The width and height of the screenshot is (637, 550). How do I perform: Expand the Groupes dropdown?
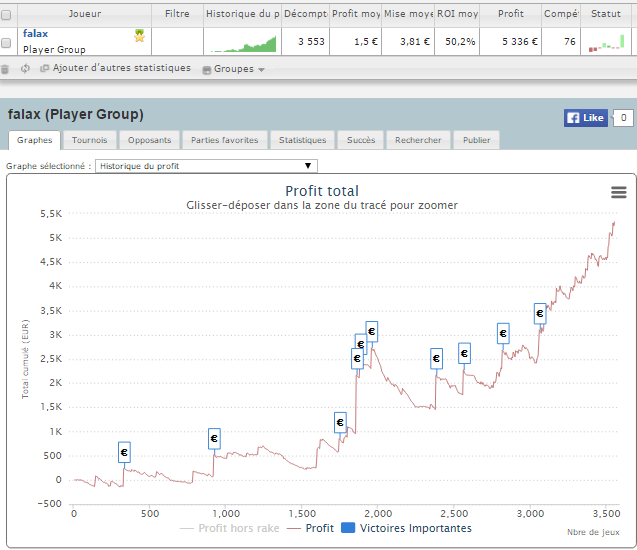pyautogui.click(x=234, y=69)
